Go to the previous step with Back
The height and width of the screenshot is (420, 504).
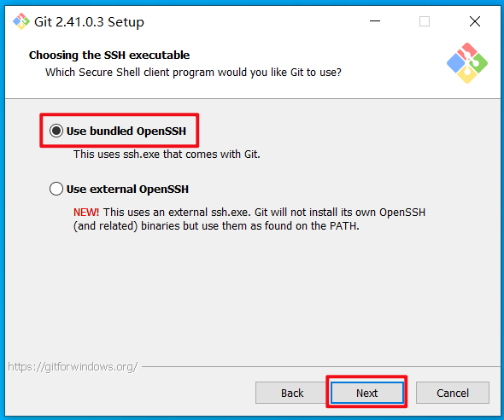pyautogui.click(x=292, y=393)
